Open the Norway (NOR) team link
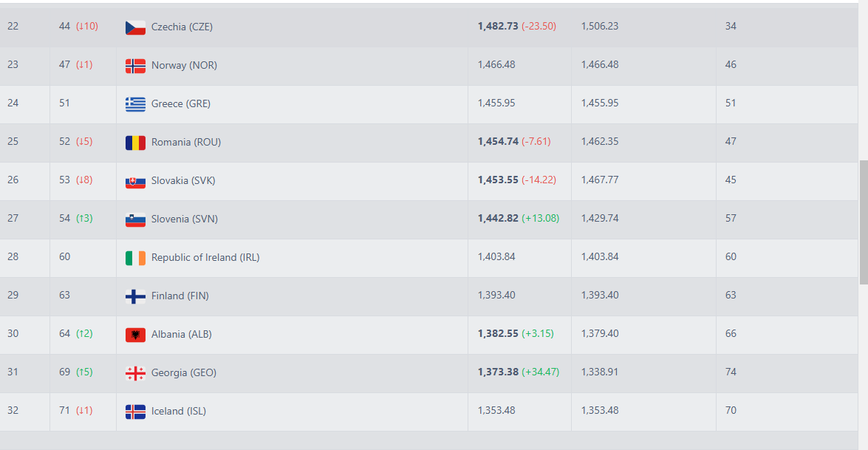 coord(184,65)
